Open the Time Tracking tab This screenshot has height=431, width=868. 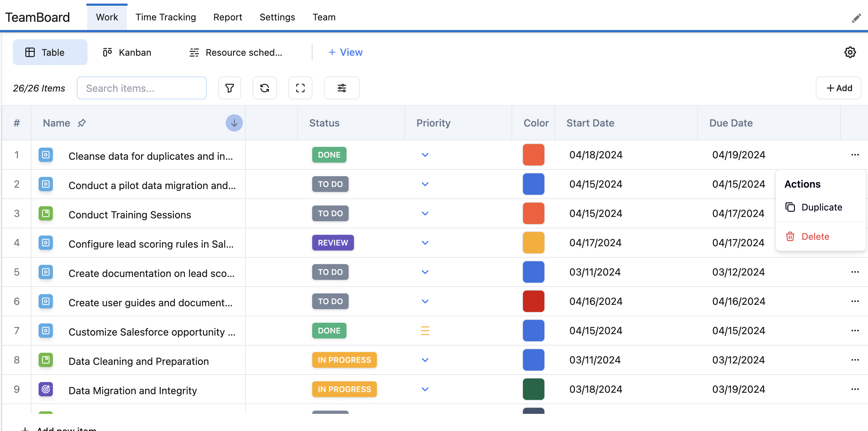(x=165, y=17)
